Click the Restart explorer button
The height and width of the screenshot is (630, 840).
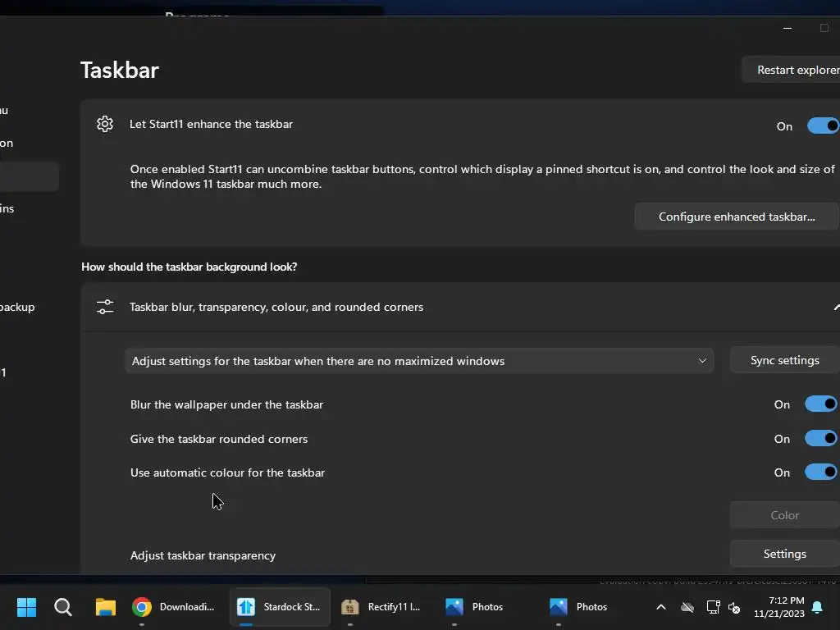(792, 70)
